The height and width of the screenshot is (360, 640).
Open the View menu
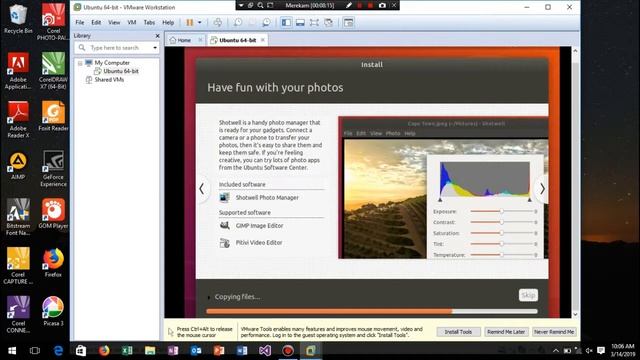114,22
